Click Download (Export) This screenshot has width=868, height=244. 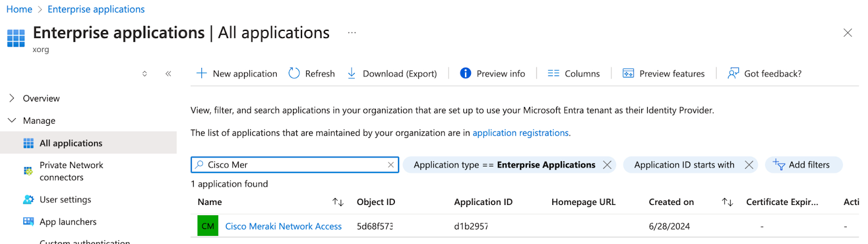click(x=392, y=74)
